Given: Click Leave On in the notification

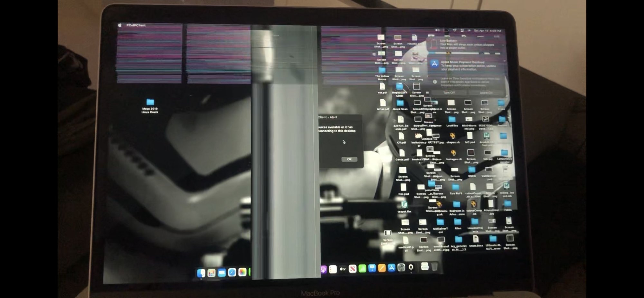Looking at the screenshot, I should (x=486, y=93).
